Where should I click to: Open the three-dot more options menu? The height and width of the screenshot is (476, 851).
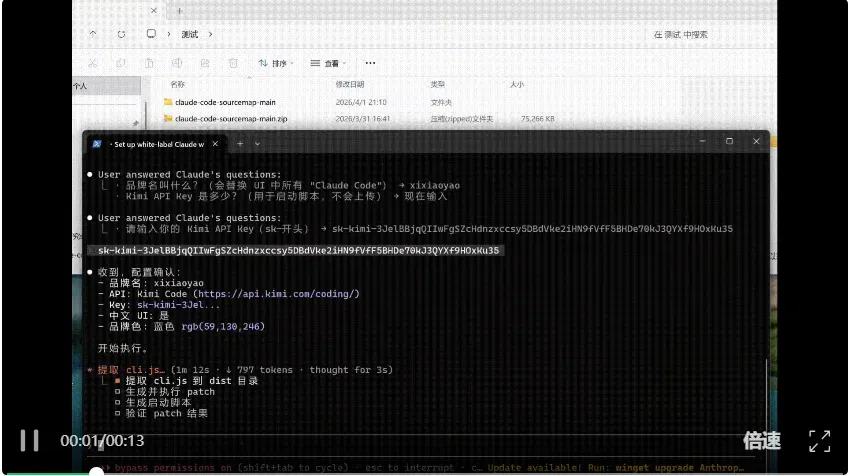[x=370, y=63]
